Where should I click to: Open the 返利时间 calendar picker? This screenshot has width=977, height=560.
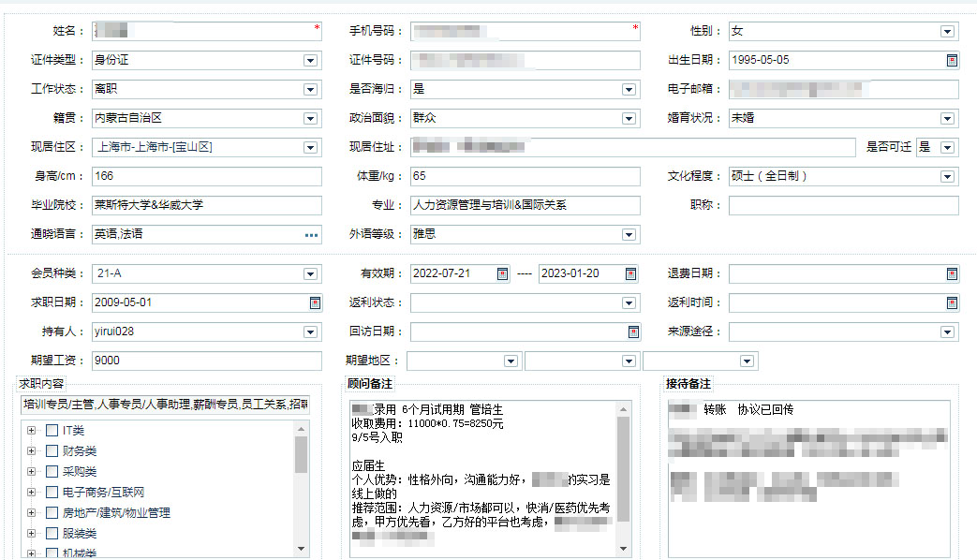click(952, 302)
